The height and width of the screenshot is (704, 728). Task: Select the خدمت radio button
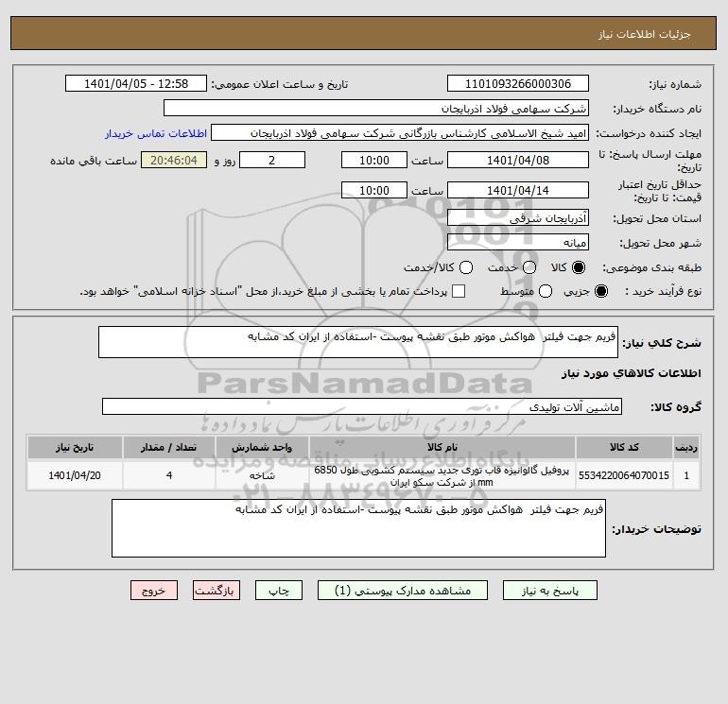click(x=529, y=267)
